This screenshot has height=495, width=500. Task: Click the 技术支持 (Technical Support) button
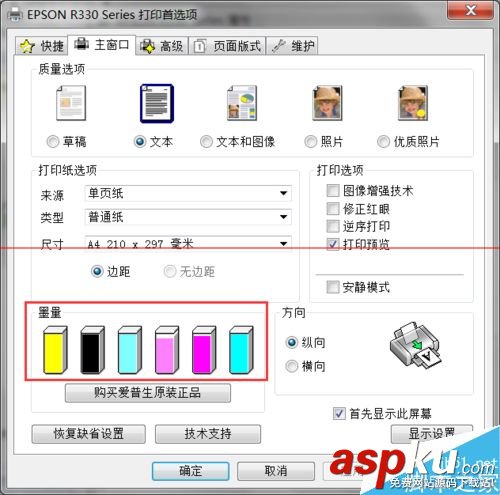point(208,434)
